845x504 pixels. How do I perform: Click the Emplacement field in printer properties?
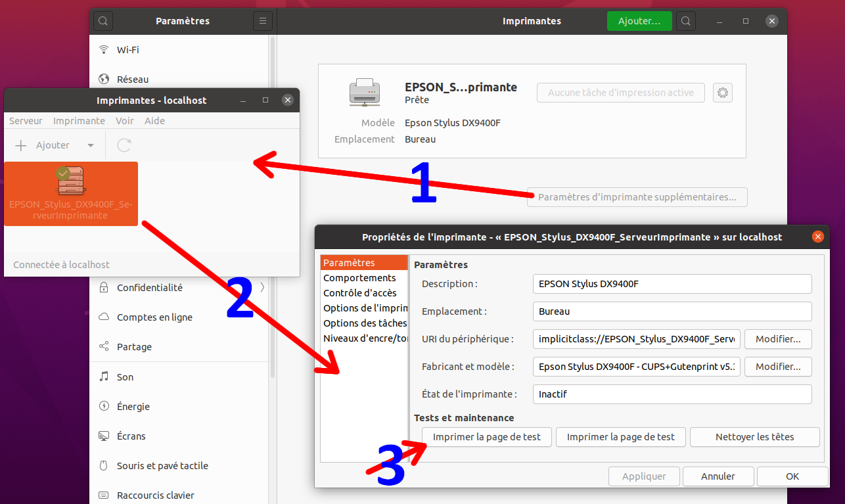(x=672, y=311)
